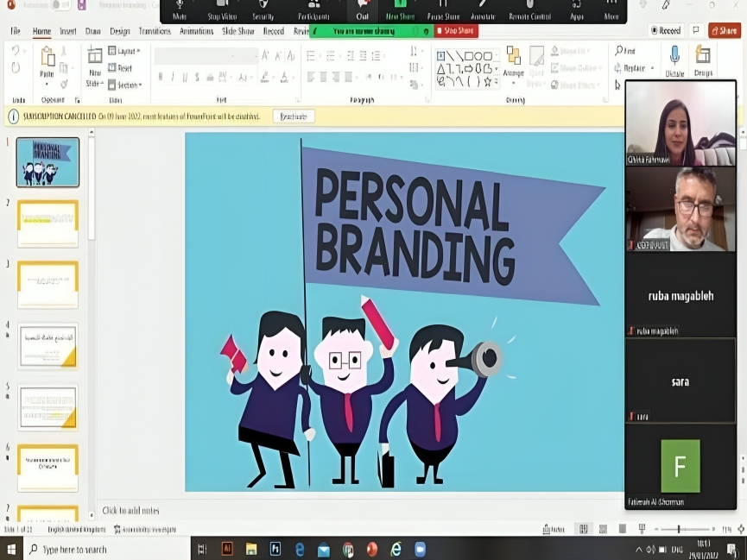Viewport: 747px width, 560px height.
Task: Select the triangle shape in gallery
Action: (x=441, y=69)
